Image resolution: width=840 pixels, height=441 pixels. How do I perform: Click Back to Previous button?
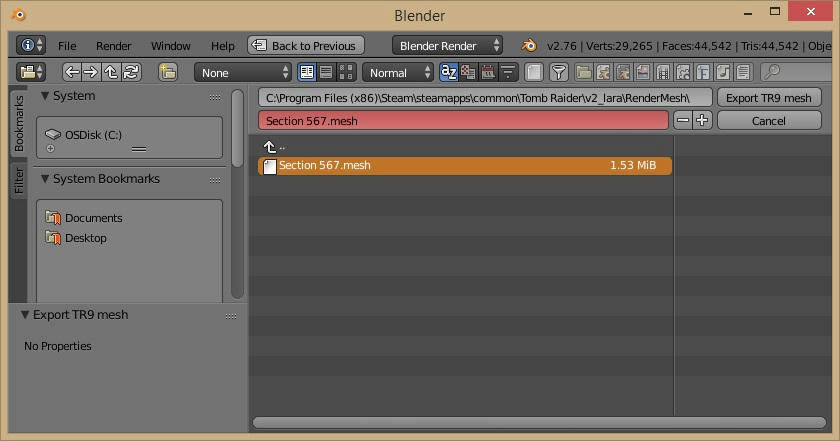click(x=306, y=46)
